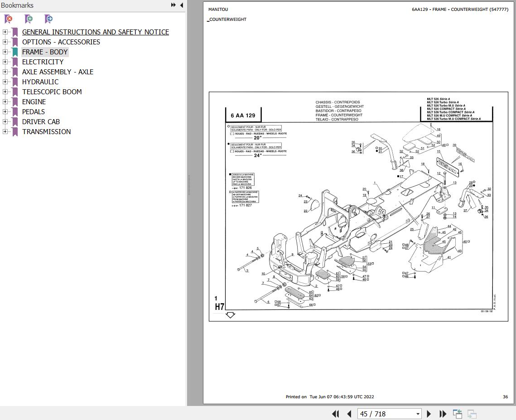
Task: Go to the first page
Action: [335, 414]
